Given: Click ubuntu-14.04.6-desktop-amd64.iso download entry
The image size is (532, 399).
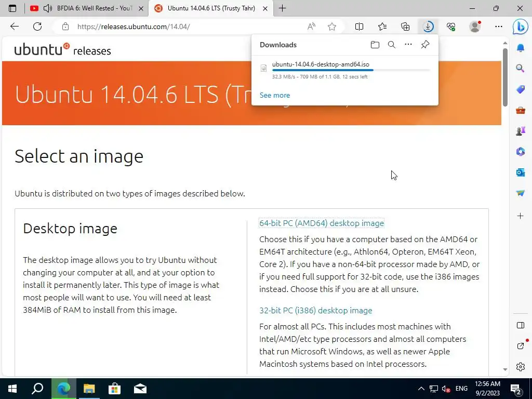Looking at the screenshot, I should [345, 70].
